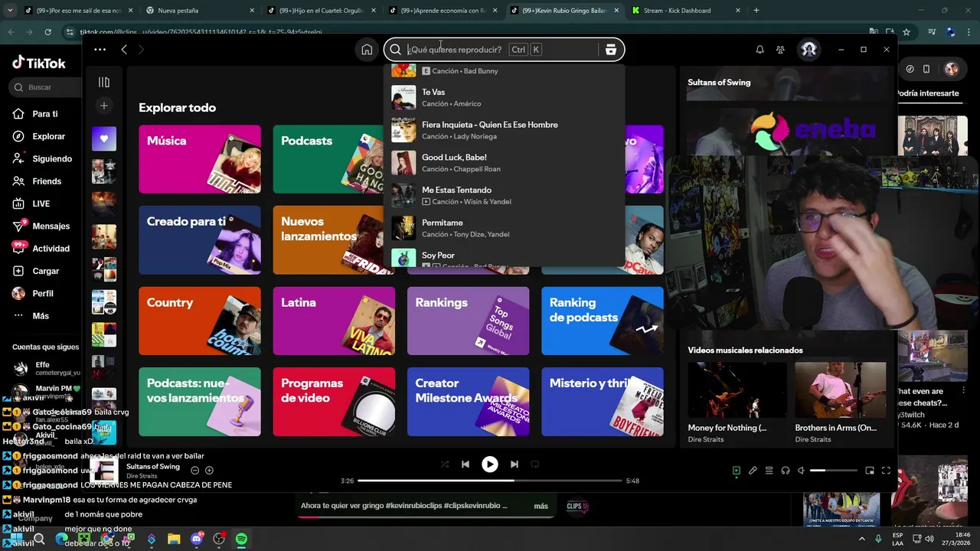980x551 pixels.
Task: Choose Me Estas Tentando suggestion
Action: coord(505,195)
